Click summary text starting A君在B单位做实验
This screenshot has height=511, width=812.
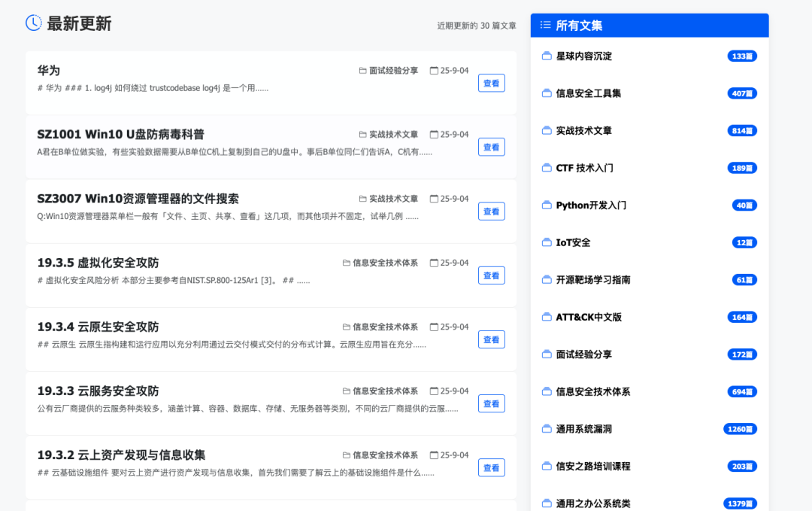(235, 152)
